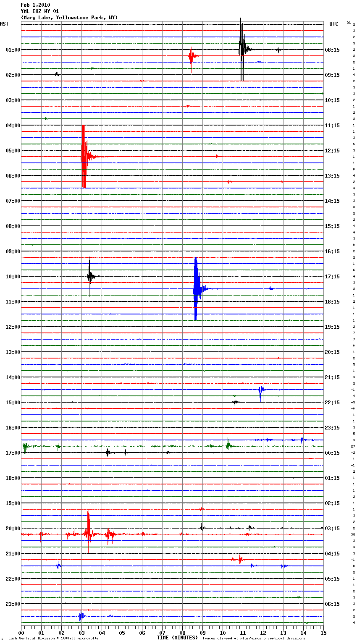This screenshot has width=357, height=644.
Task: Click the 'DC' column header
Action: [x=349, y=23]
